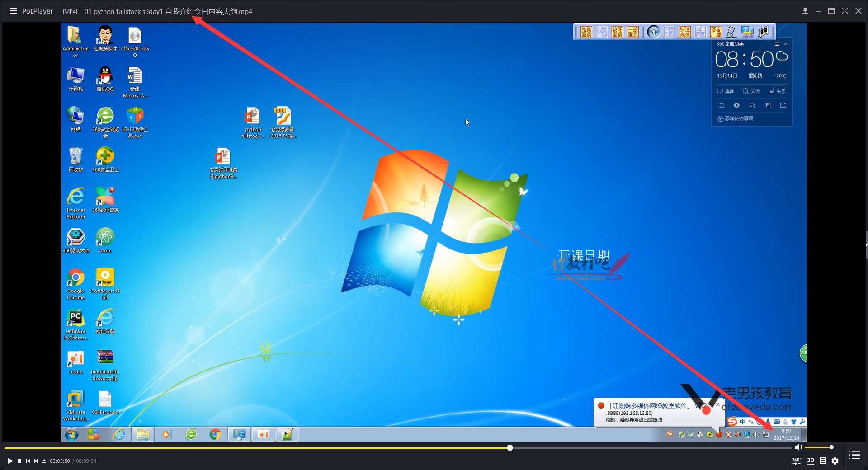This screenshot has height=470, width=868.
Task: Open the 404Error.txt file
Action: click(x=105, y=402)
